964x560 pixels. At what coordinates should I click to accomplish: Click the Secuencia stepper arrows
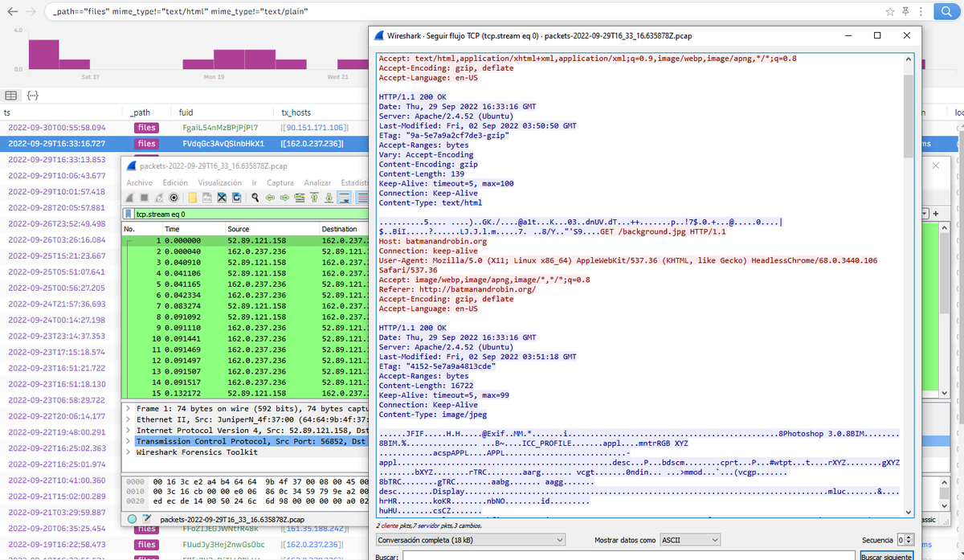click(x=910, y=540)
